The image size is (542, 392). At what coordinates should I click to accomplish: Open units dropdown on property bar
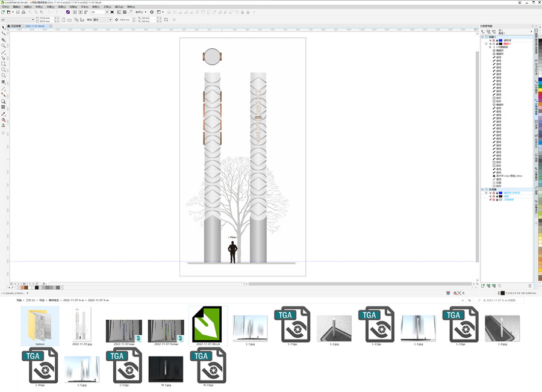pos(111,20)
